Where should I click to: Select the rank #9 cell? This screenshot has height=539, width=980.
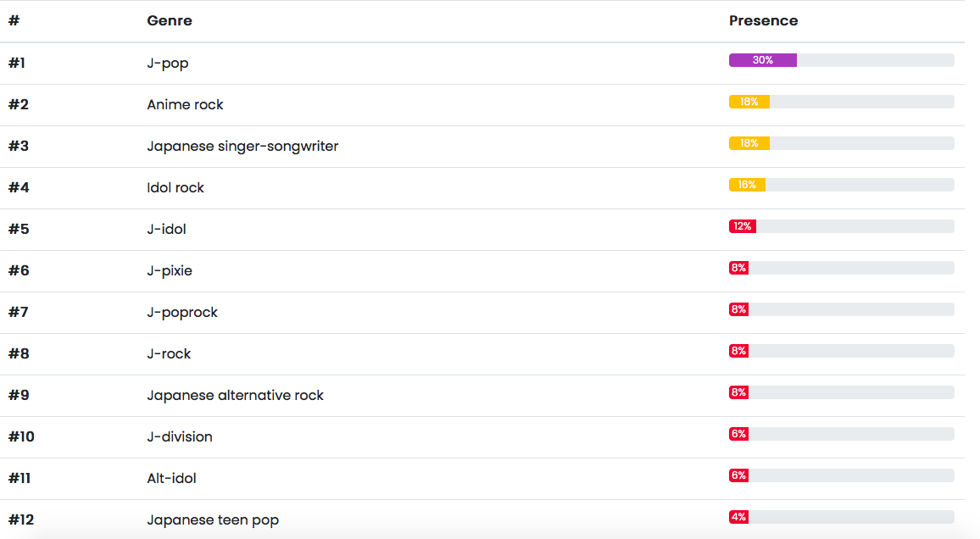[19, 395]
